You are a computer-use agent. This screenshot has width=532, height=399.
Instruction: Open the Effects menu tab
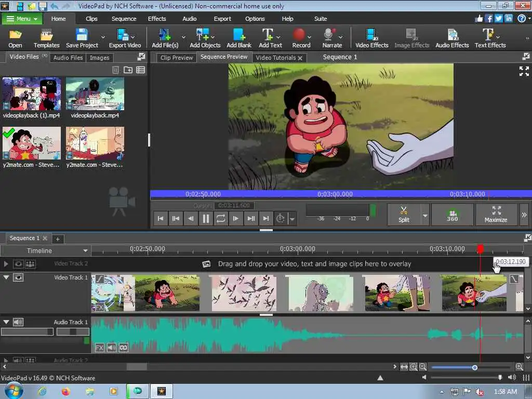click(x=157, y=19)
